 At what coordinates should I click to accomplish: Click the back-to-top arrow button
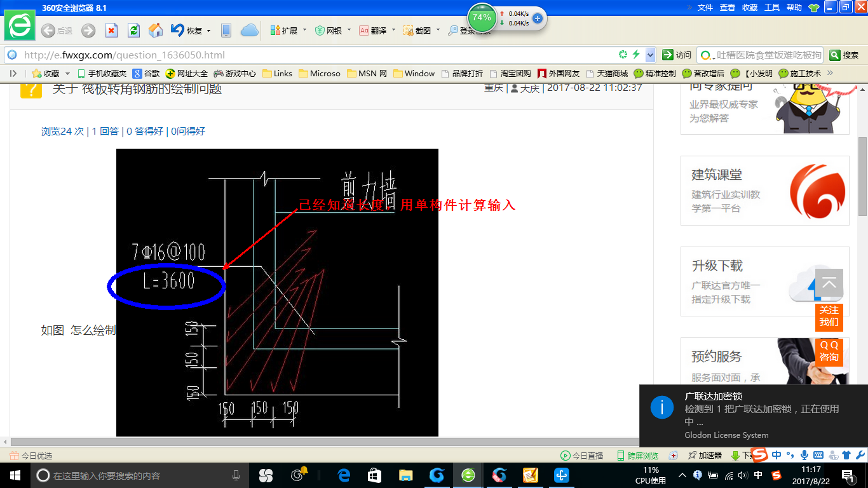pyautogui.click(x=829, y=283)
